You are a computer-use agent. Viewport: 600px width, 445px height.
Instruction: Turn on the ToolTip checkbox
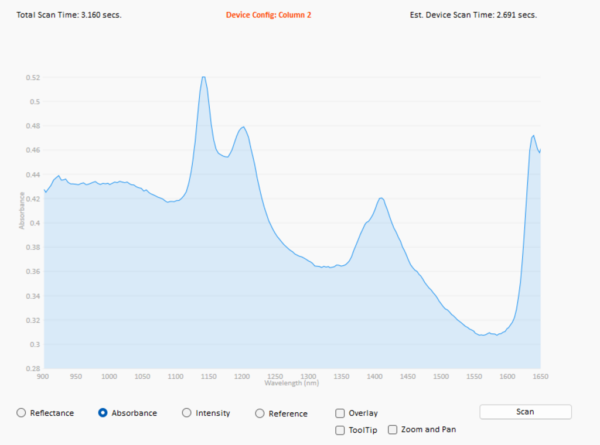click(341, 429)
